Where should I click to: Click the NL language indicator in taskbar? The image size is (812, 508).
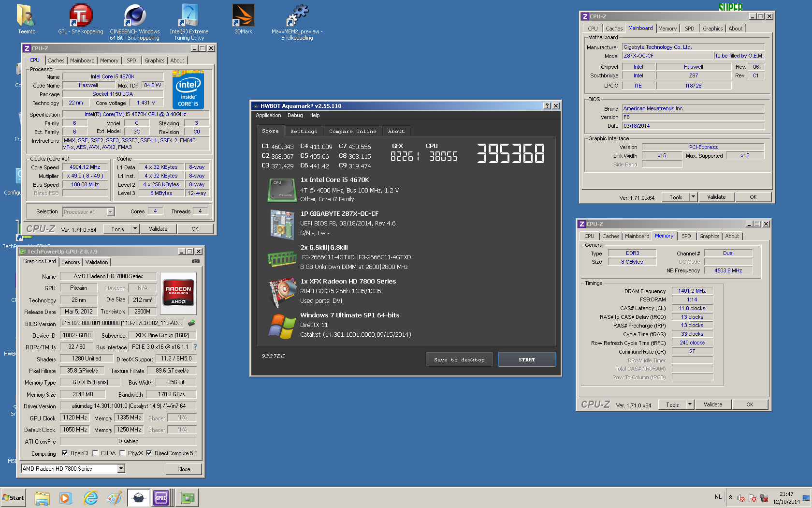[718, 497]
